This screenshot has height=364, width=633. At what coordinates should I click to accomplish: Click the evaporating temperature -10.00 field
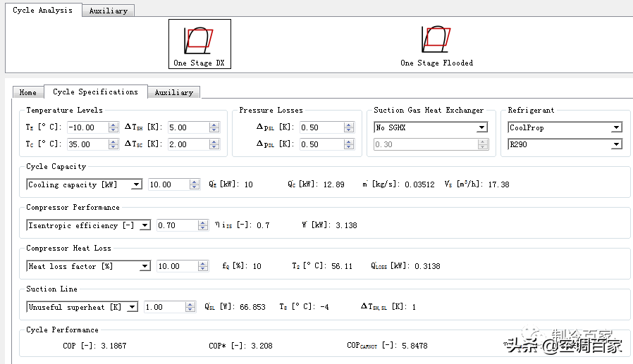87,127
